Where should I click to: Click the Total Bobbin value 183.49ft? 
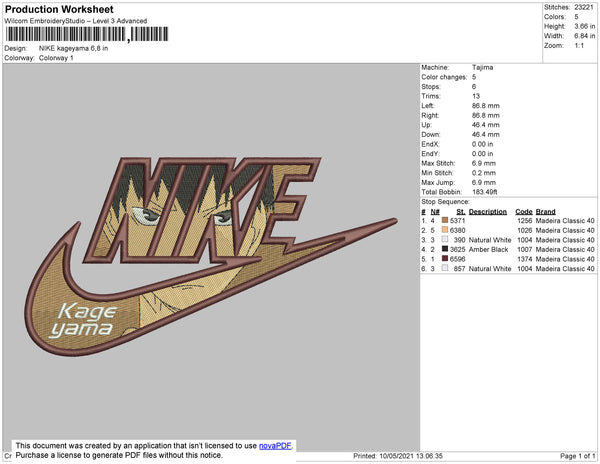pyautogui.click(x=484, y=192)
